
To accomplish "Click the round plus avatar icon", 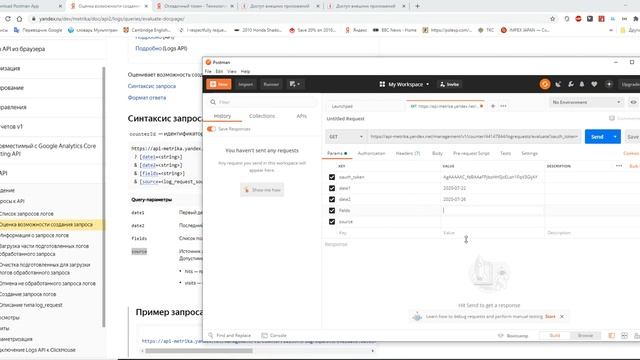I will pyautogui.click(x=609, y=84).
